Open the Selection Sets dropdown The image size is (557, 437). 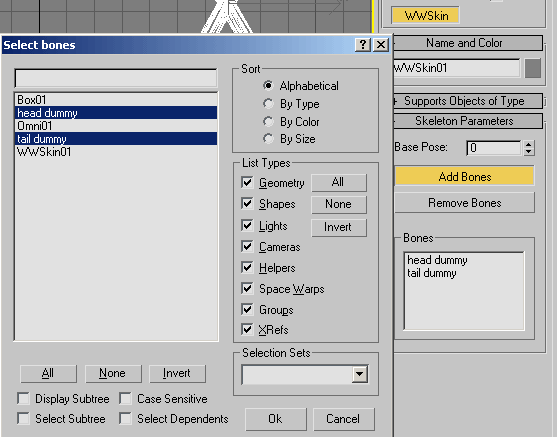click(x=360, y=374)
